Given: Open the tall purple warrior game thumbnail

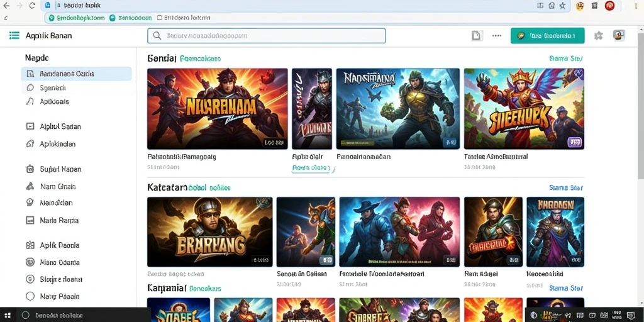Looking at the screenshot, I should [x=312, y=109].
